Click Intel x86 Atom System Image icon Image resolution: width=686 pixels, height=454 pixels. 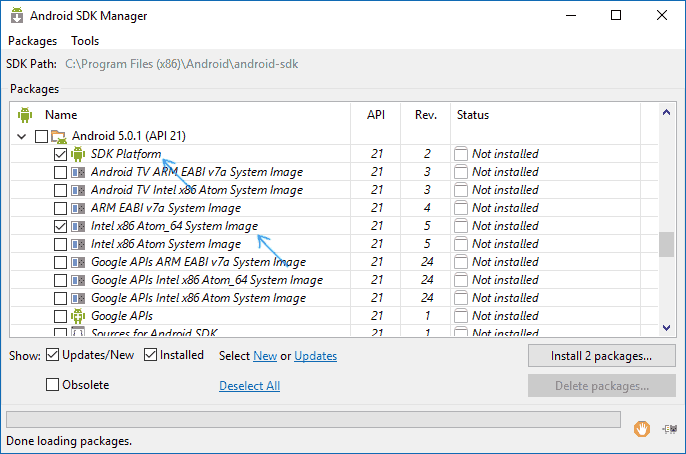(x=78, y=244)
